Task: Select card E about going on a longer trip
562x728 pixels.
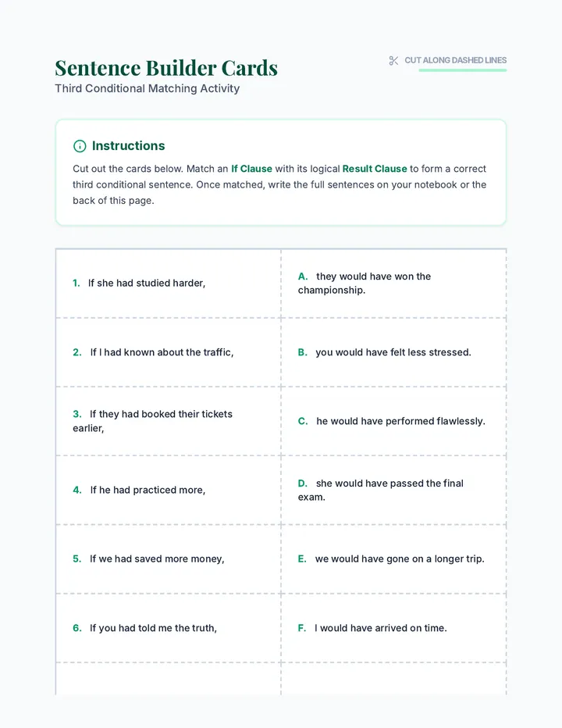Action: [x=393, y=559]
